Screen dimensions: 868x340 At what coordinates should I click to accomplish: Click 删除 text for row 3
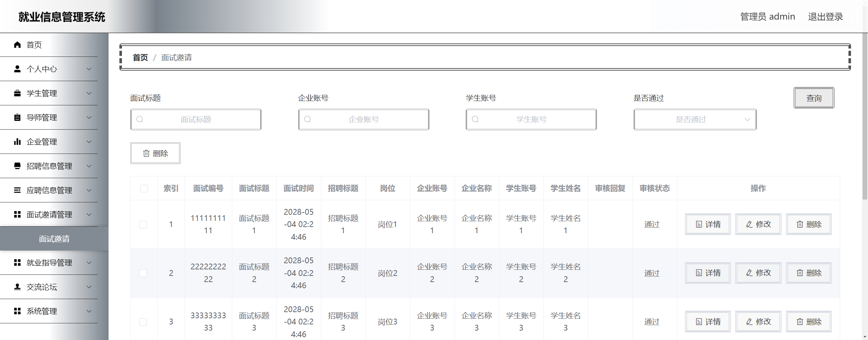pos(814,322)
